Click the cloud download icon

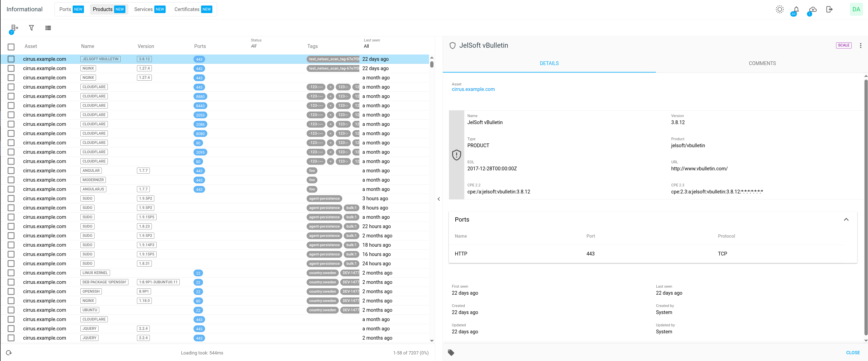tap(812, 10)
